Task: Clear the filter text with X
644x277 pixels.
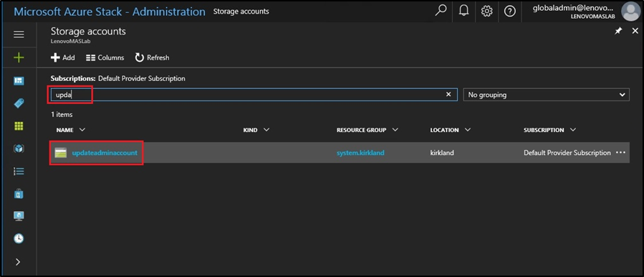Action: pyautogui.click(x=448, y=95)
